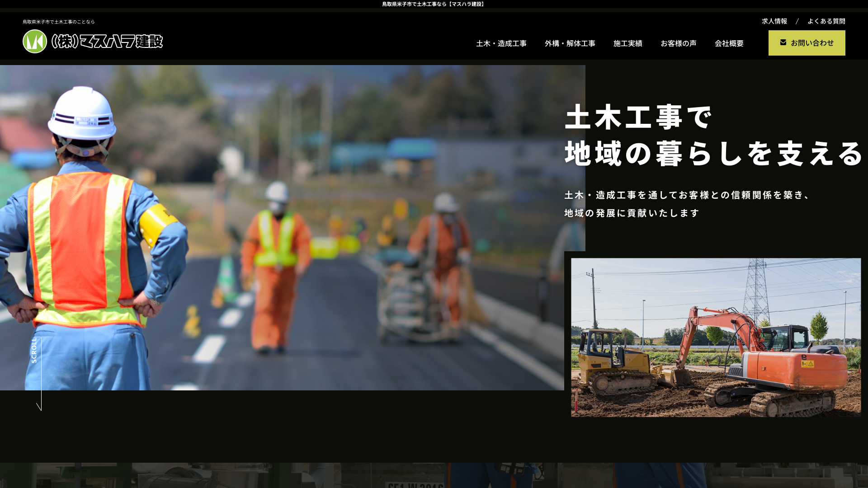868x488 pixels.
Task: Click the tagline 鳥取県米子市で土木工事のことなら
Action: [x=59, y=21]
